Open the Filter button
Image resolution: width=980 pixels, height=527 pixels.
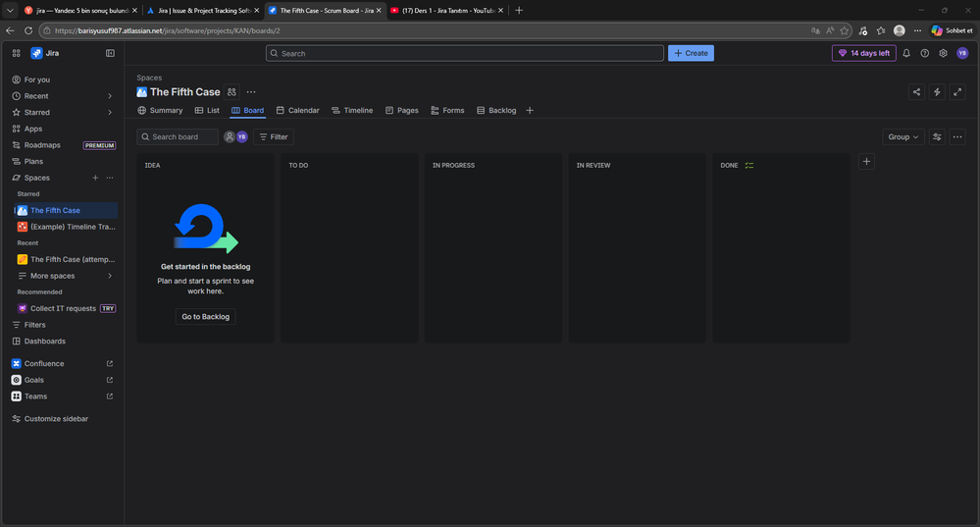point(274,137)
